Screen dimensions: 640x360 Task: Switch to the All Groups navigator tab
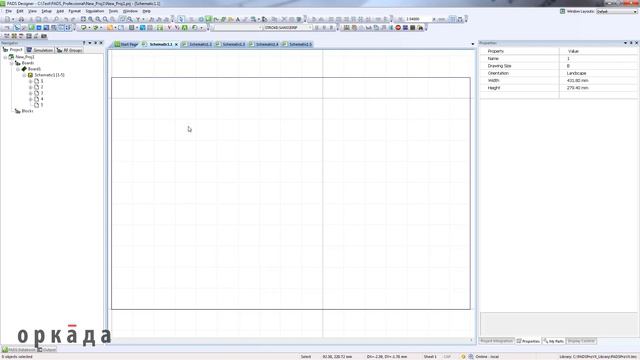click(69, 50)
